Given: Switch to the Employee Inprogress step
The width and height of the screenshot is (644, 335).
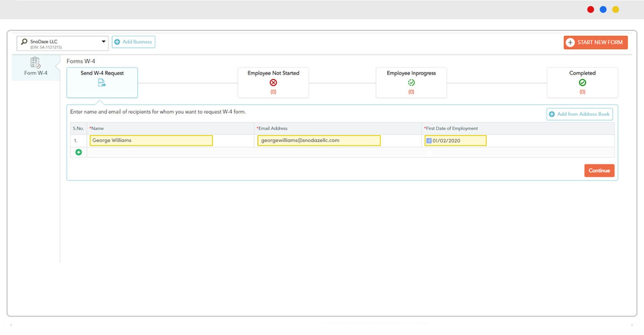Looking at the screenshot, I should (x=411, y=74).
